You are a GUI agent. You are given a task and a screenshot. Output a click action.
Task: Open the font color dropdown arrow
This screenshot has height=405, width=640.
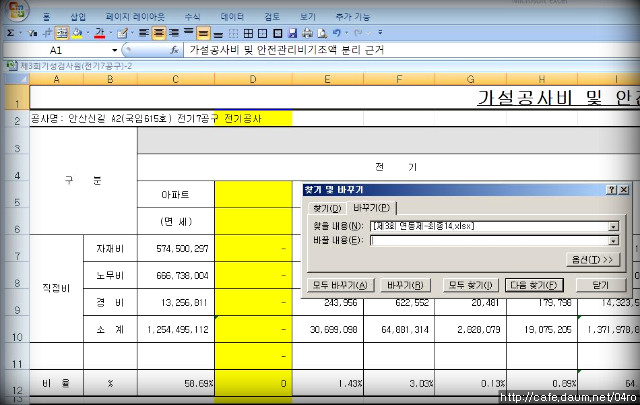111,33
